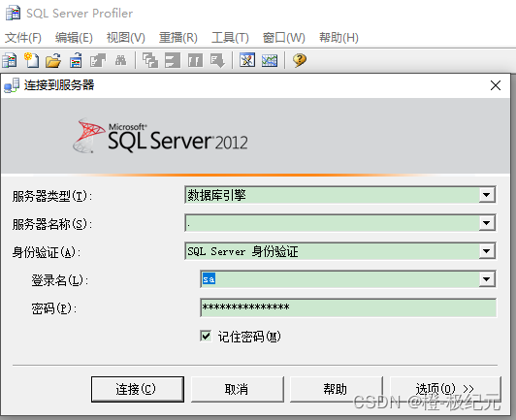Image resolution: width=516 pixels, height=420 pixels.
Task: Click the 记住密码(M) label text
Action: click(249, 337)
